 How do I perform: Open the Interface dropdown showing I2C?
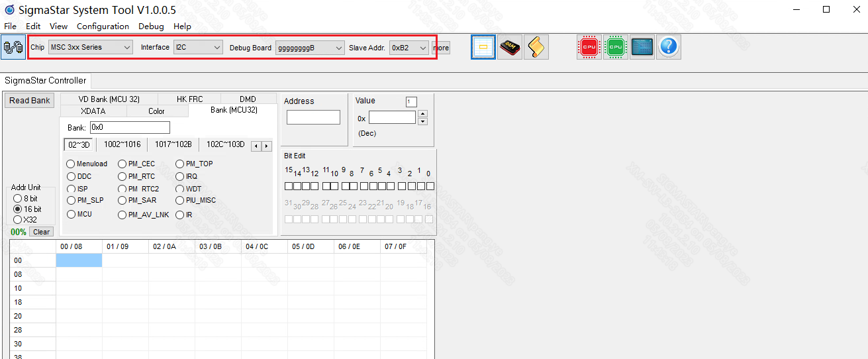[x=198, y=48]
